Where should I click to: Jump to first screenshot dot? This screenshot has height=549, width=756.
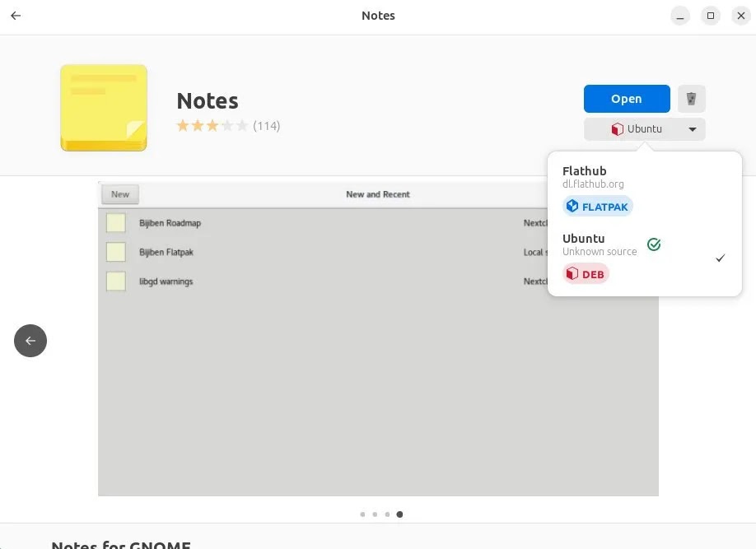pos(362,514)
